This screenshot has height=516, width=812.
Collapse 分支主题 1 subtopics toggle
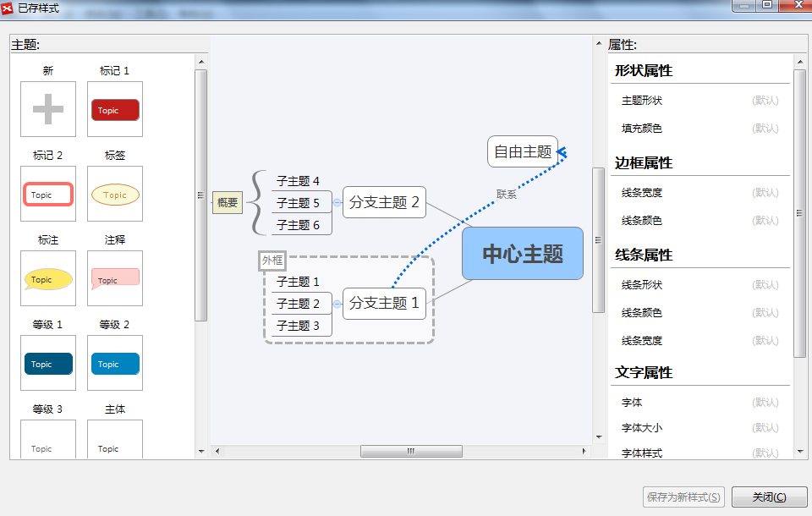(x=337, y=303)
